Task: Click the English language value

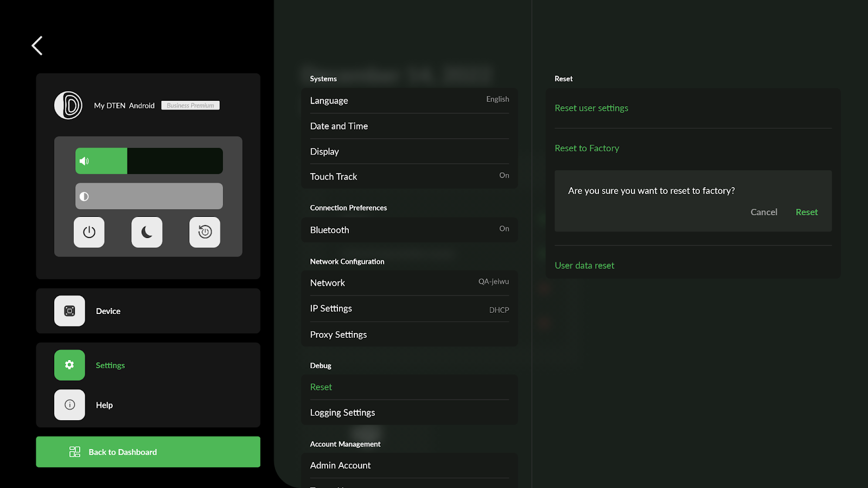Action: (x=497, y=99)
